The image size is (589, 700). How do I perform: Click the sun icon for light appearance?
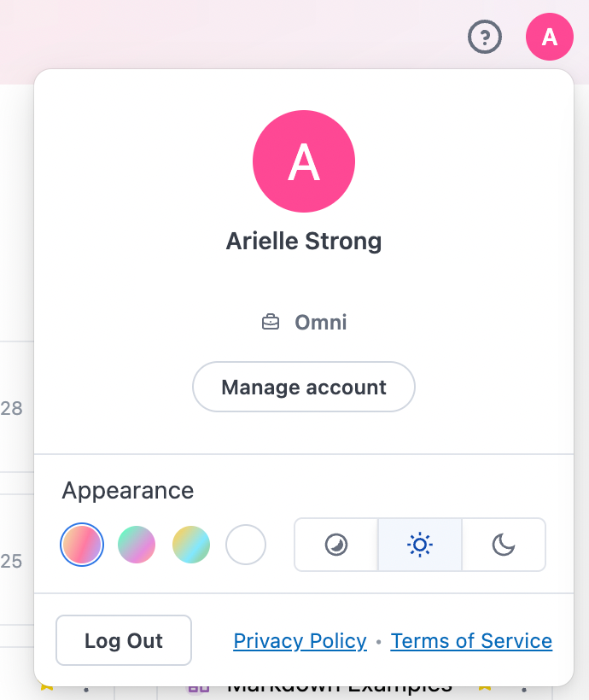tap(419, 545)
